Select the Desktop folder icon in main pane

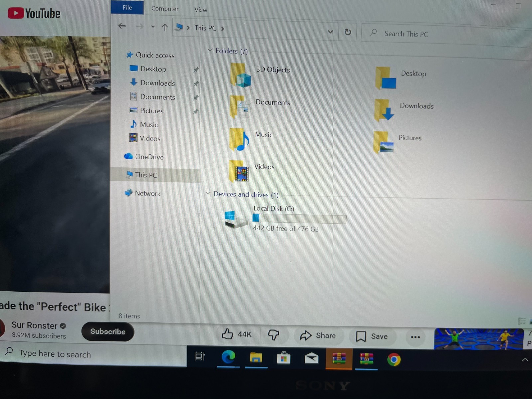385,78
